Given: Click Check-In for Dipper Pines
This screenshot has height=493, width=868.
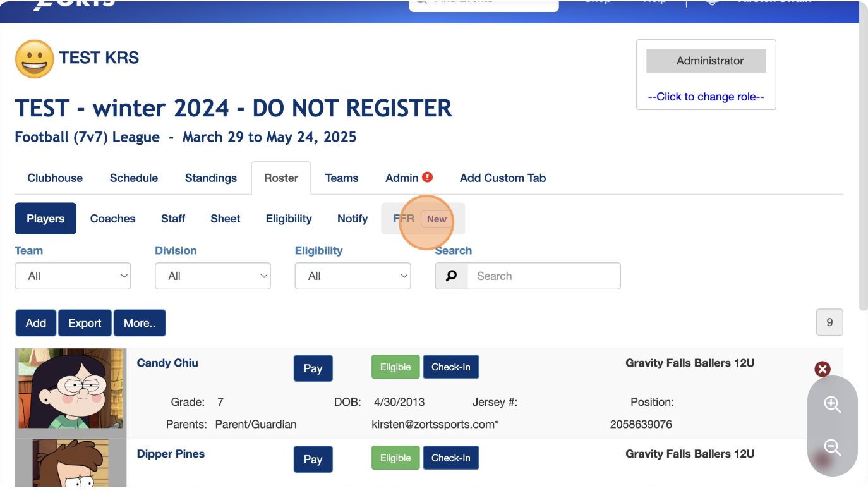Looking at the screenshot, I should (x=451, y=458).
